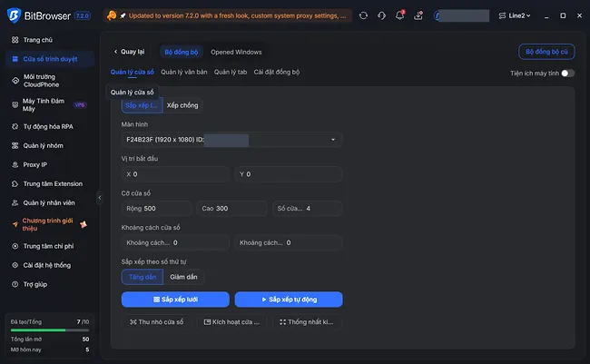Click the Y start position field
590x364 pixels.
(289, 174)
